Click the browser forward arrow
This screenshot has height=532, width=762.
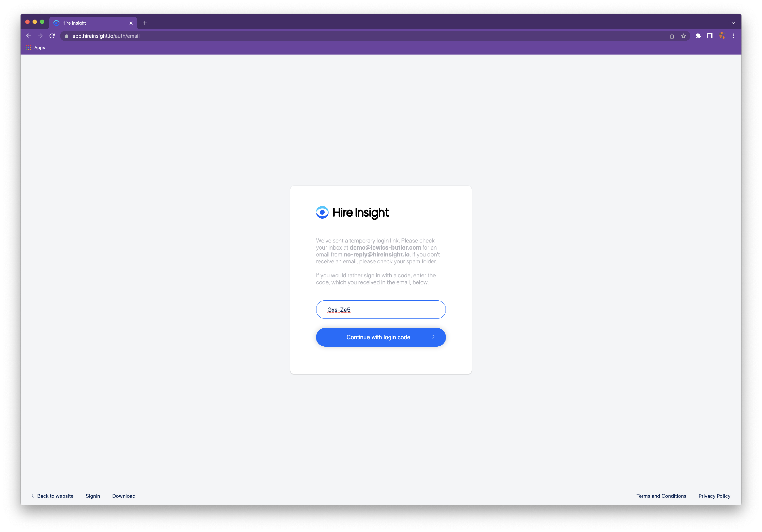pos(40,36)
